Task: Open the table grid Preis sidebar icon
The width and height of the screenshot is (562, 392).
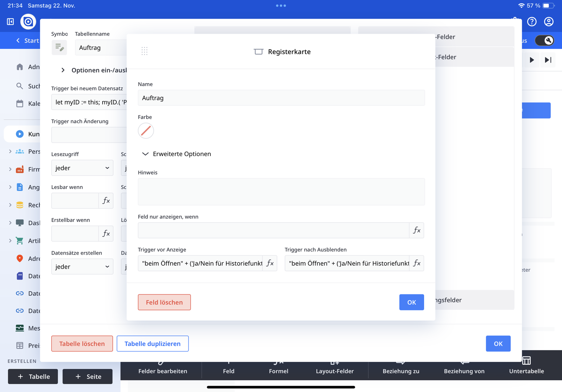Action: (x=20, y=345)
